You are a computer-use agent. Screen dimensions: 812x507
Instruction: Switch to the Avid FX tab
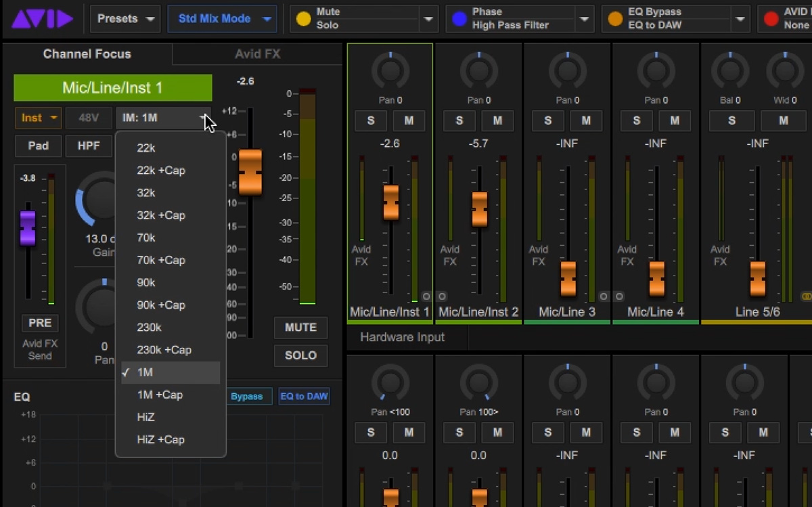(257, 54)
